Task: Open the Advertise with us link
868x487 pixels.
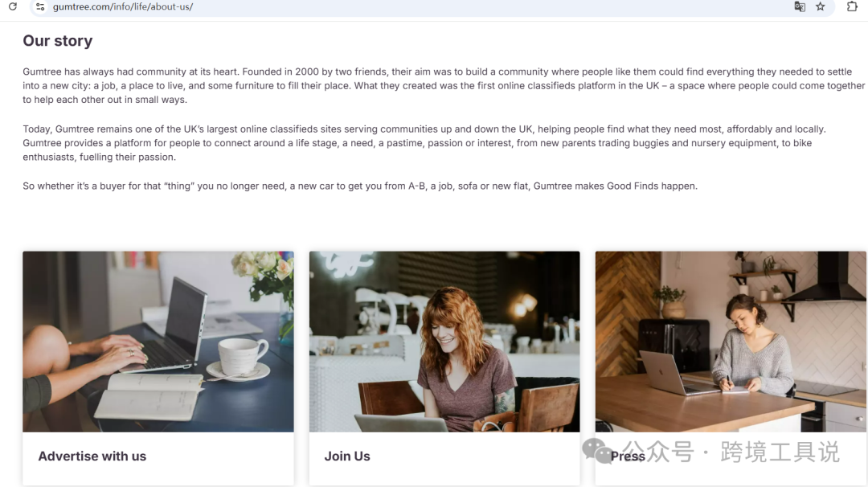Action: 92,456
